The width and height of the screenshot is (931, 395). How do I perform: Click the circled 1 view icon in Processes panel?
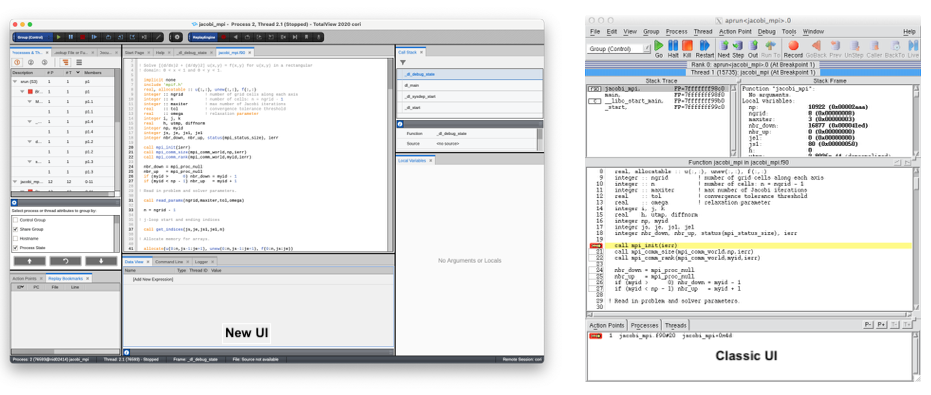click(x=17, y=62)
